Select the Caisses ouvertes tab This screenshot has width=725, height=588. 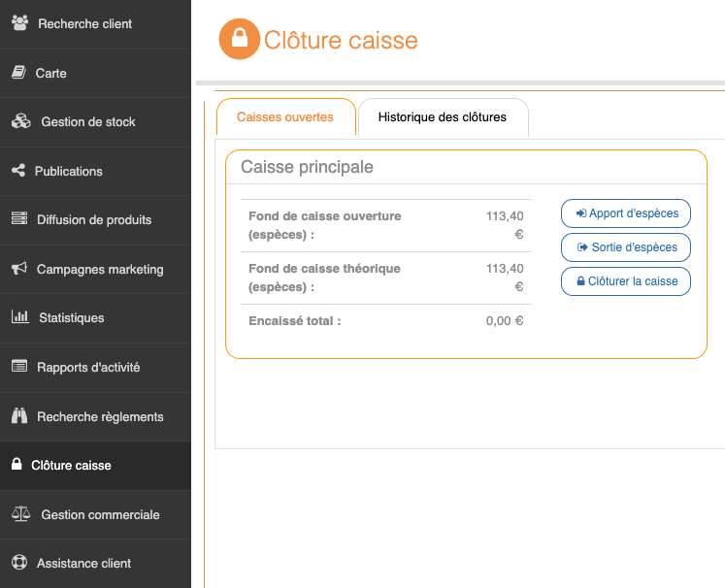285,117
